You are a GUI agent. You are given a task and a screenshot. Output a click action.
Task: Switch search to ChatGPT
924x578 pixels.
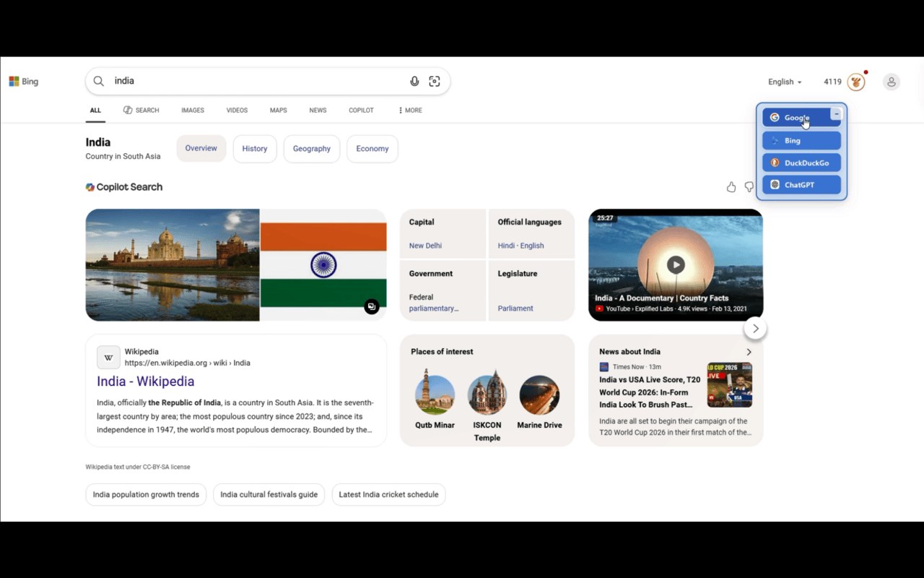pos(802,185)
